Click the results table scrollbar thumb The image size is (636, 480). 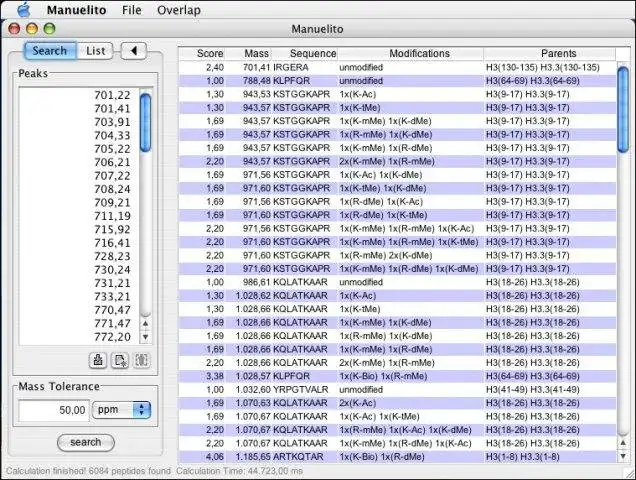(x=623, y=110)
